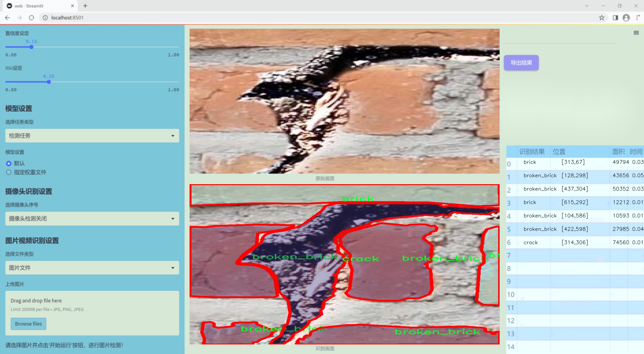Open the 摄像头检测关闭 camera dropdown

(x=92, y=219)
